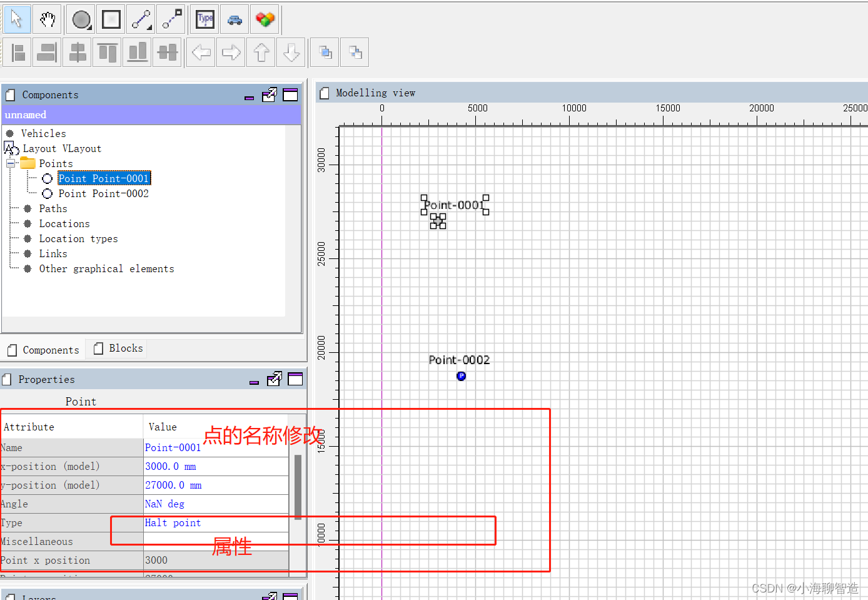
Task: Send selected element to back
Action: [355, 52]
